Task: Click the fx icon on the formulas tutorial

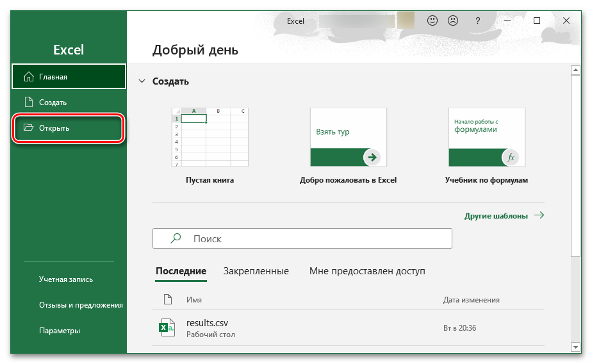Action: pos(511,157)
